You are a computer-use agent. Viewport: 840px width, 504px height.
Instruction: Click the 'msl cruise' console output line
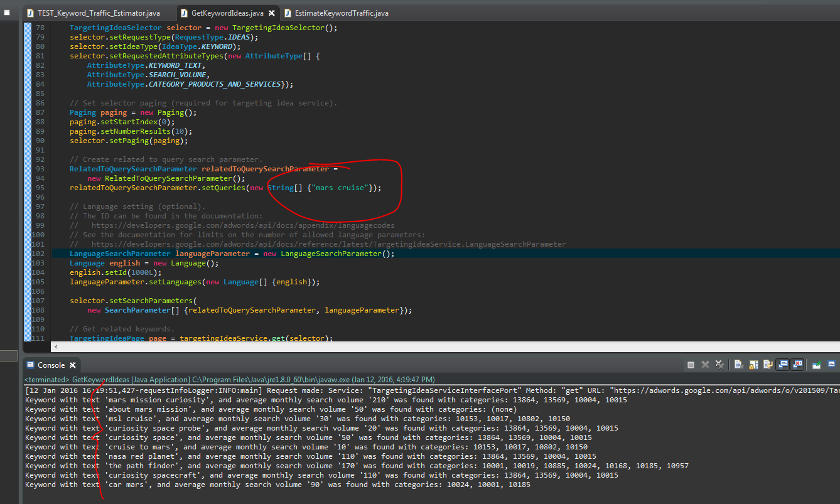tap(298, 419)
